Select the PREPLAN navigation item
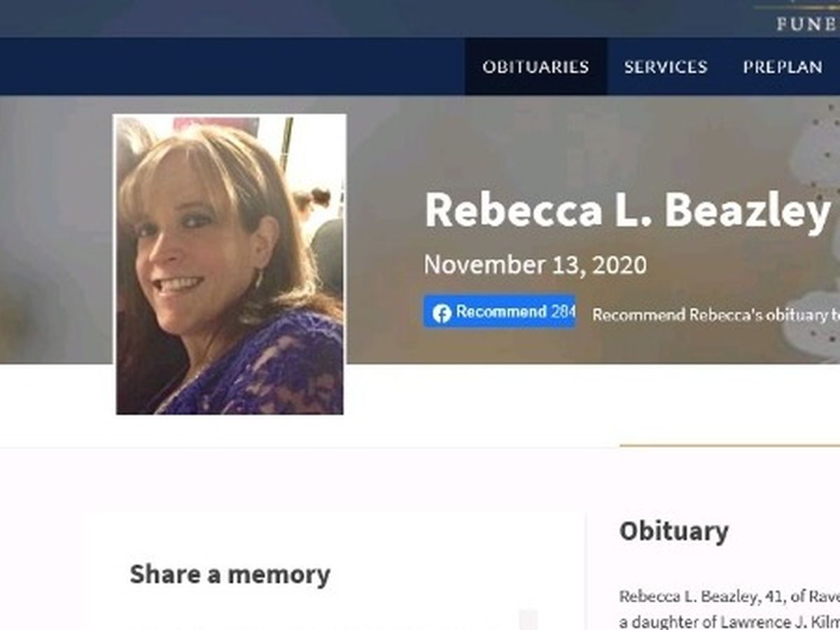The image size is (840, 630). [x=783, y=67]
